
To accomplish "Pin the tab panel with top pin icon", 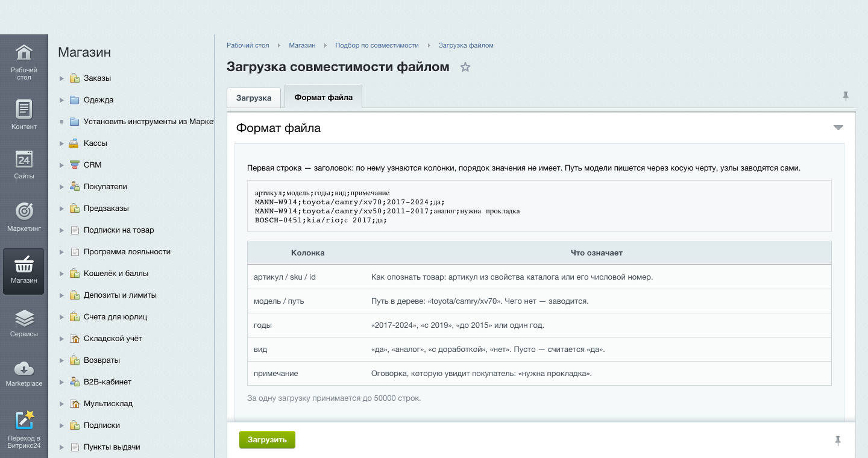I will (x=846, y=96).
